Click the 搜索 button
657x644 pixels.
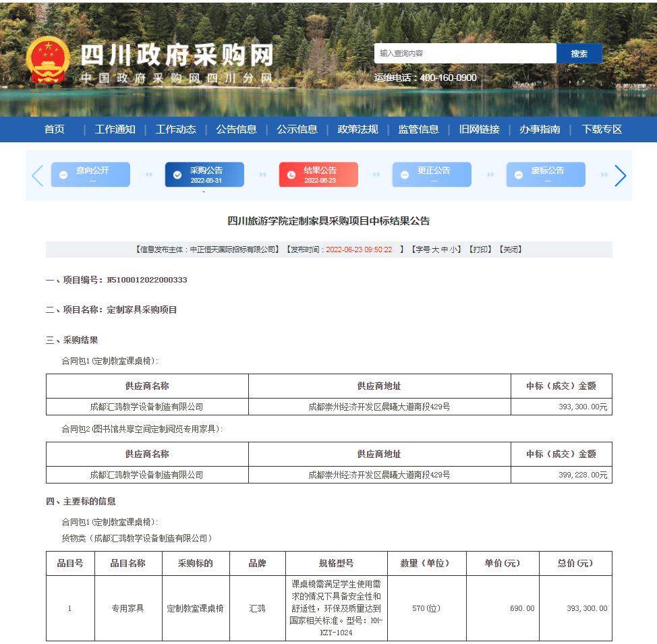(579, 53)
